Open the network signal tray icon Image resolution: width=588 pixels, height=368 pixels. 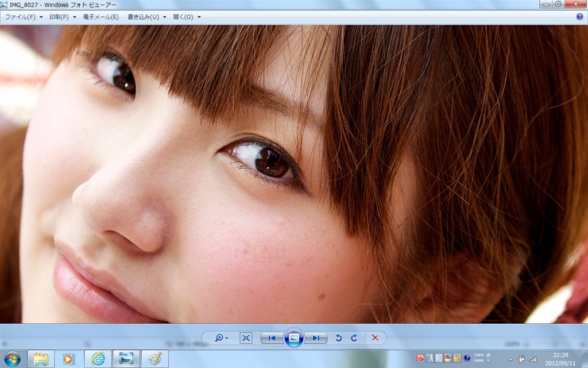tap(533, 359)
